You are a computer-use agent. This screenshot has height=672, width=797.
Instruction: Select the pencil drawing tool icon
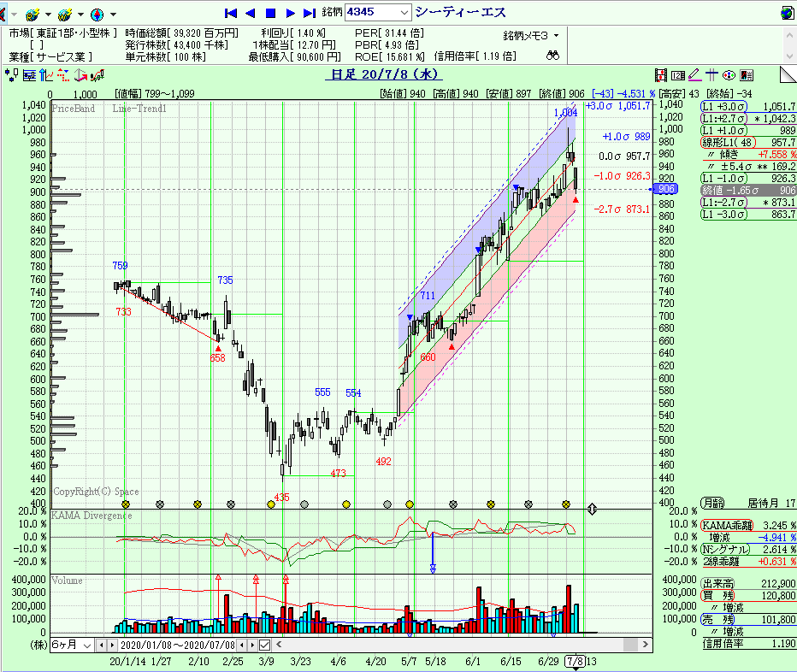[x=694, y=75]
